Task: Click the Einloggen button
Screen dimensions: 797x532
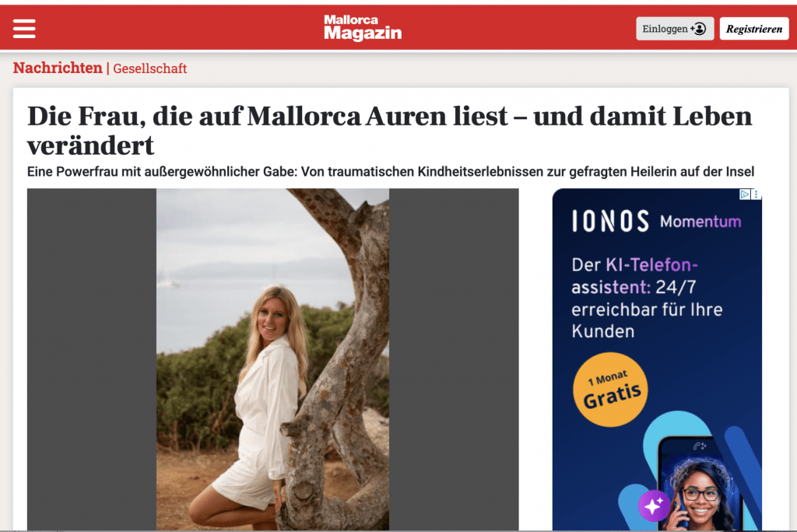Action: [x=675, y=29]
